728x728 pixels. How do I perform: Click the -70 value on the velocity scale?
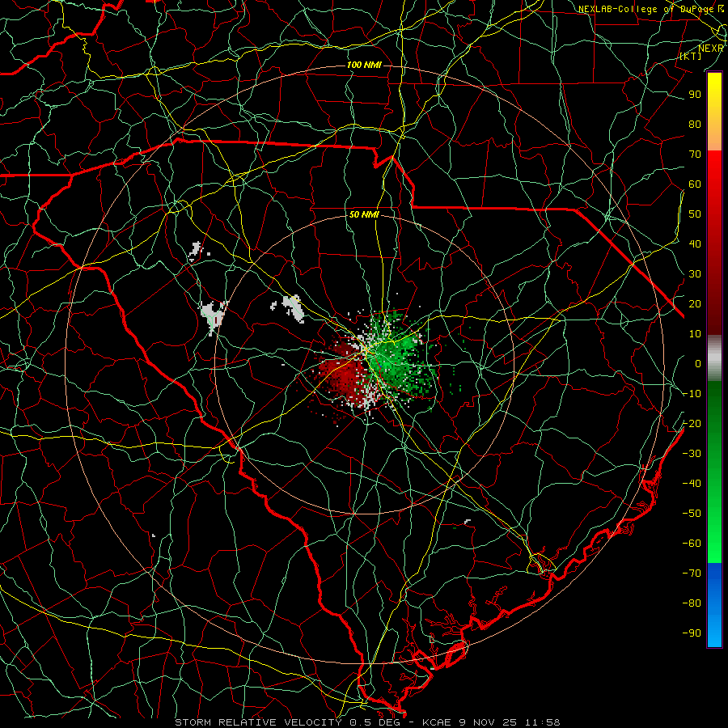tap(692, 574)
